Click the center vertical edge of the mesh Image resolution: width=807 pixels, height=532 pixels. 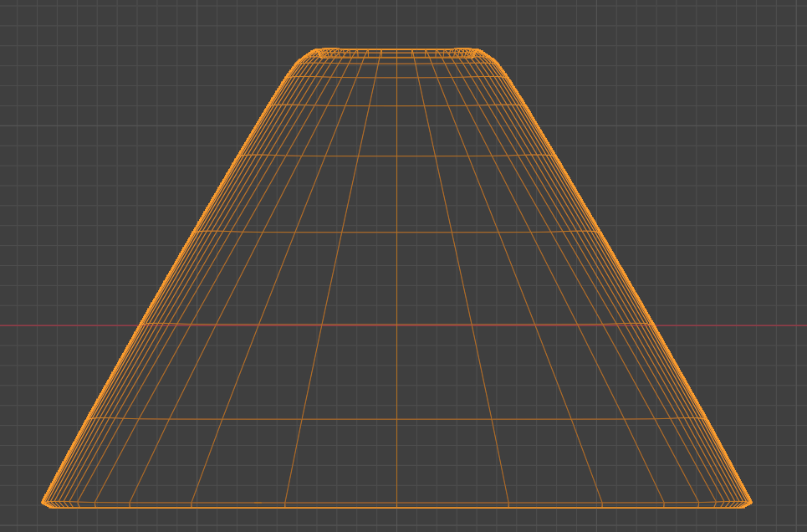(396, 276)
